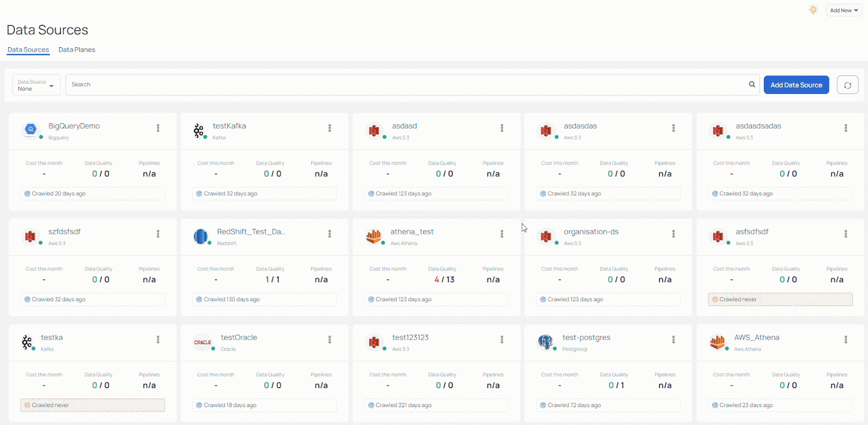This screenshot has height=425, width=868.
Task: Open the kebab menu on RedShift_Test_Da card
Action: coord(329,234)
